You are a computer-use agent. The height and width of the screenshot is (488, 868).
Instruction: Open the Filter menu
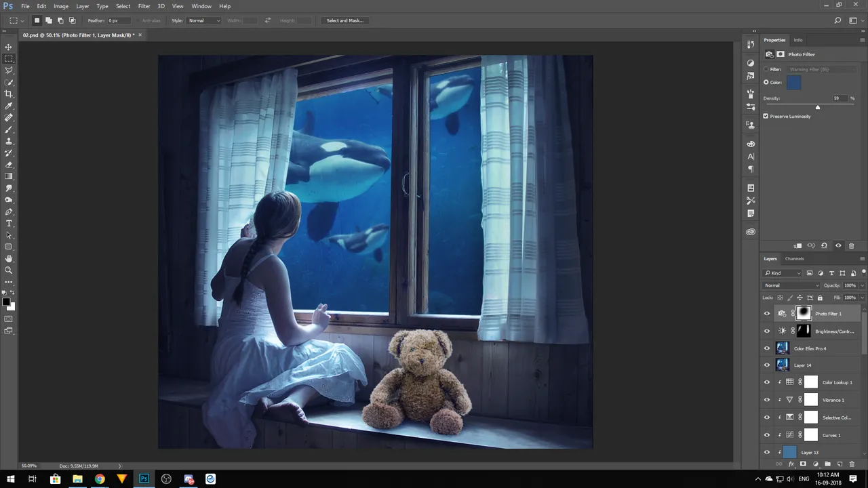(x=144, y=6)
